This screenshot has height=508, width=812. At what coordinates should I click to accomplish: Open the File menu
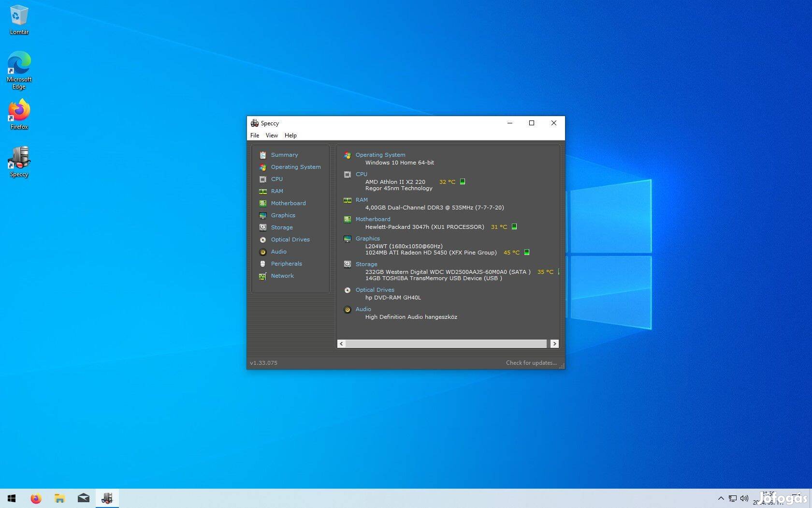pos(255,135)
